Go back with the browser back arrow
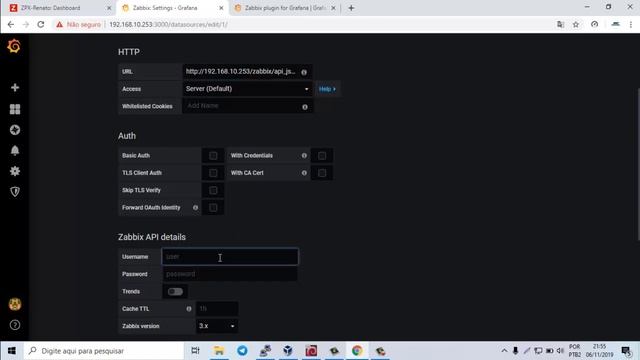Viewport: 640px width, 360px height. point(11,24)
